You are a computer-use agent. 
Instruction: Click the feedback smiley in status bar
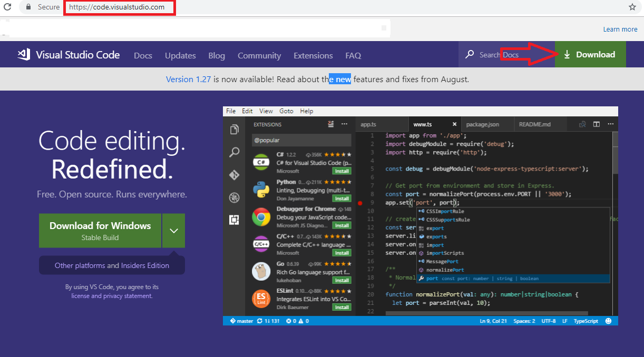(609, 321)
